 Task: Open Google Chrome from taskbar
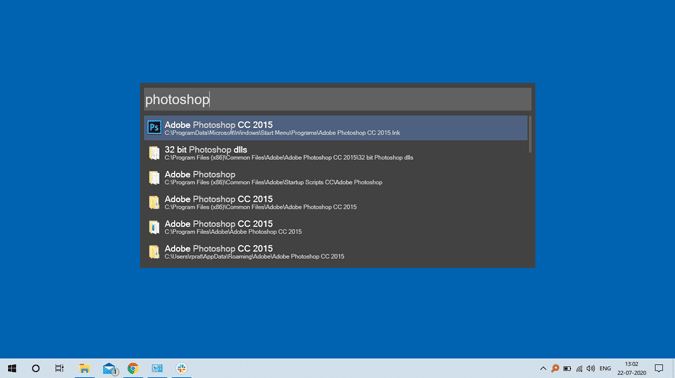pos(133,369)
